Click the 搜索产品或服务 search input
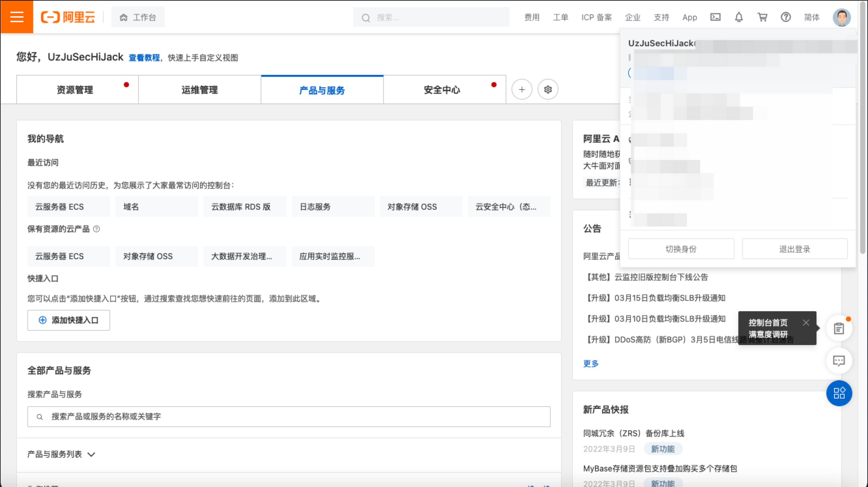The image size is (868, 487). [289, 417]
